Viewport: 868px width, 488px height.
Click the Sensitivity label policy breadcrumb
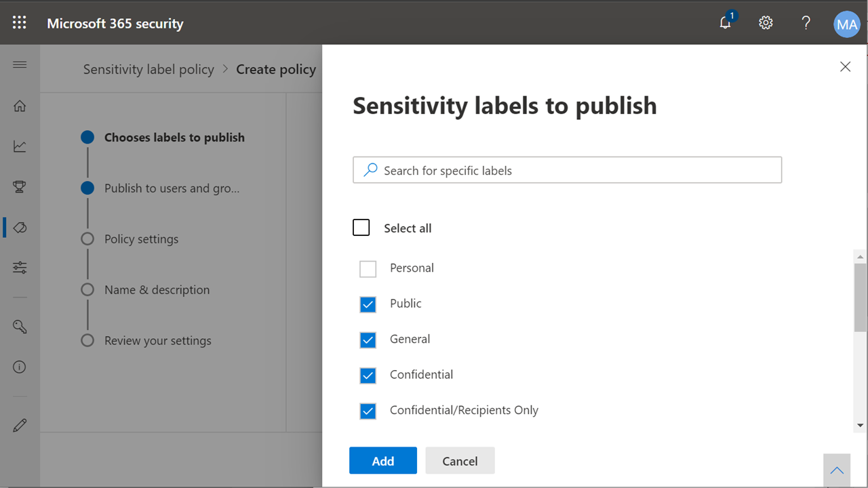pyautogui.click(x=149, y=69)
